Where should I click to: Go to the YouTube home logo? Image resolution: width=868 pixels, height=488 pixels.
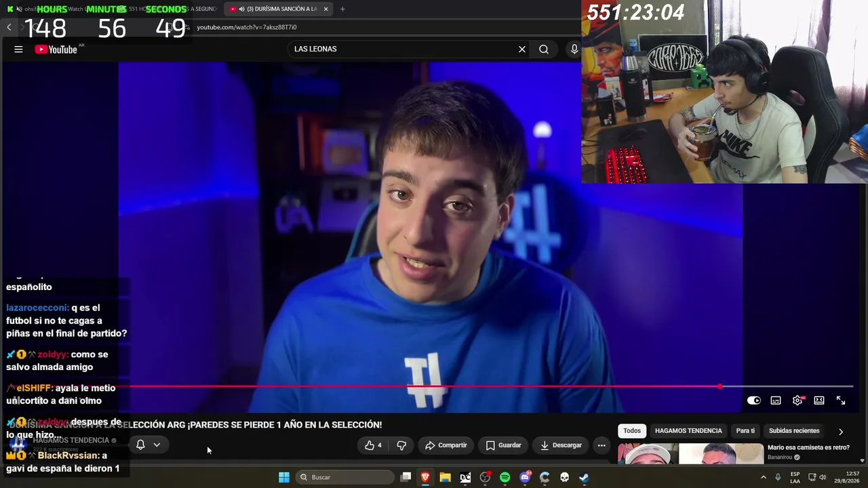[x=56, y=49]
